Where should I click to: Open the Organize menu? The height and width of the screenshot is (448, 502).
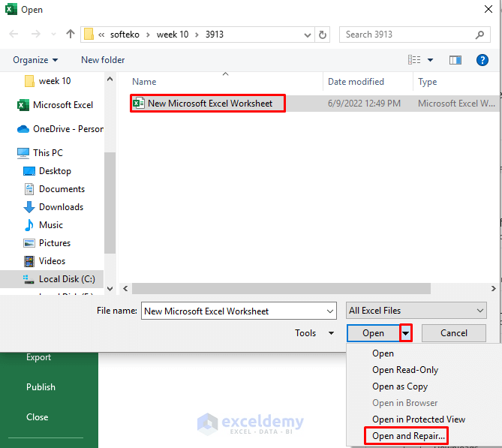[35, 60]
